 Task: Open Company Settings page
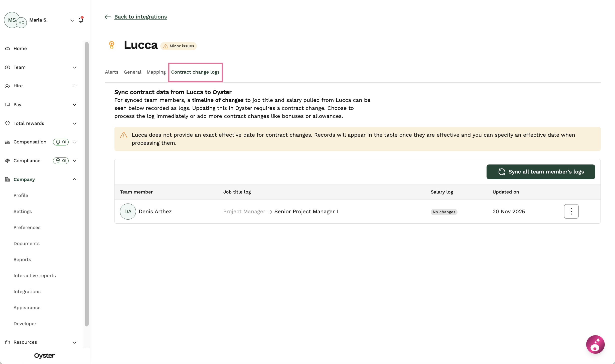[x=23, y=212]
